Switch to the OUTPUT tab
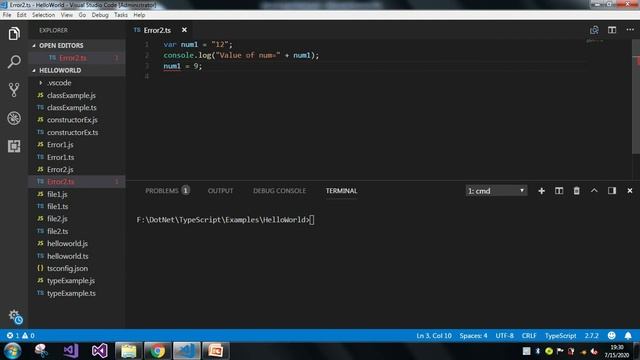Image resolution: width=640 pixels, height=360 pixels. (x=220, y=191)
